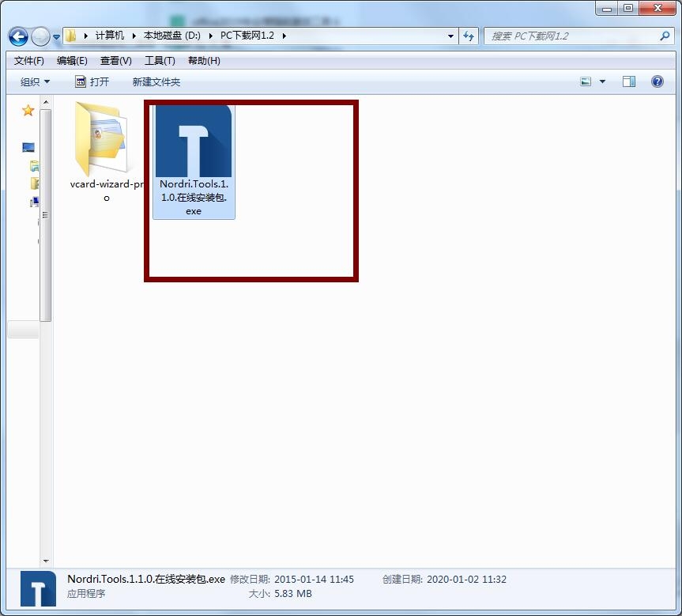This screenshot has width=682, height=616.
Task: Click the search magnifier icon
Action: pos(665,36)
